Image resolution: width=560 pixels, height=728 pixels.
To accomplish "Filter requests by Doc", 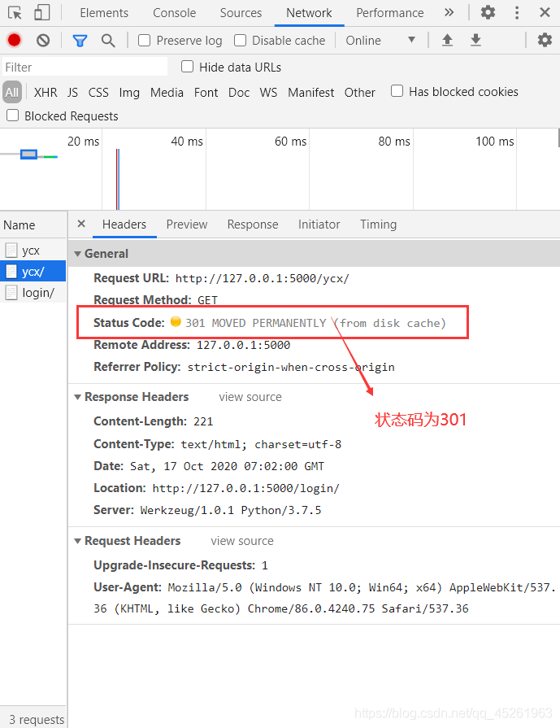I will (x=239, y=93).
